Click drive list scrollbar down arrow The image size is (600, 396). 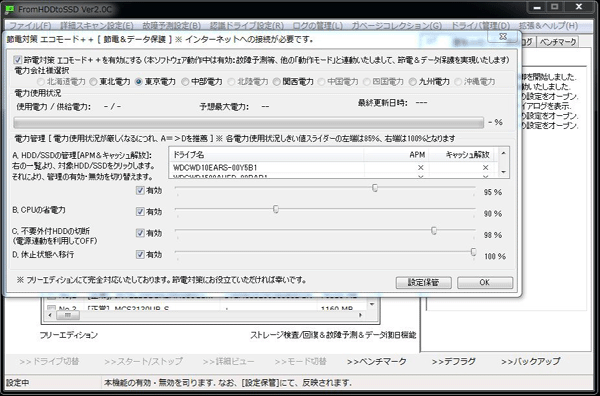pyautogui.click(x=504, y=173)
